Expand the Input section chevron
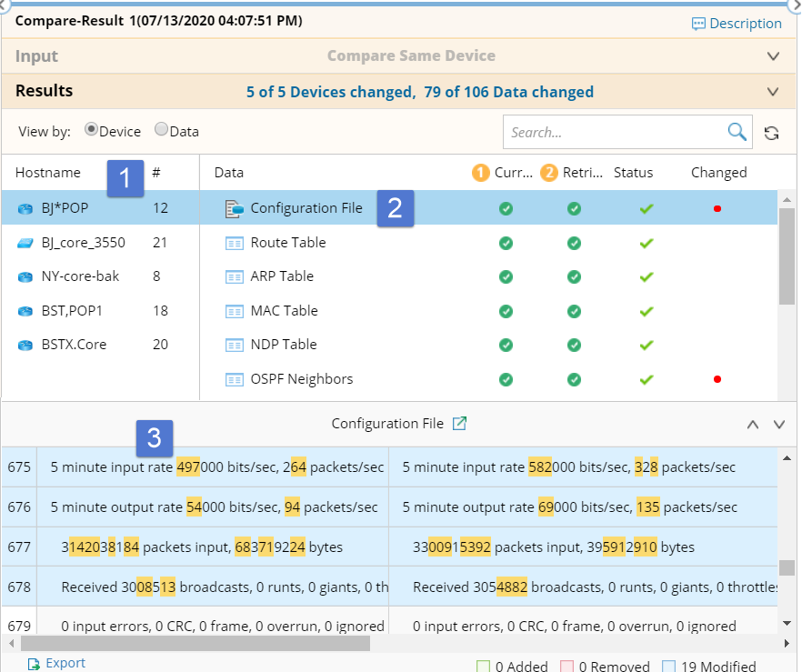 pos(773,56)
